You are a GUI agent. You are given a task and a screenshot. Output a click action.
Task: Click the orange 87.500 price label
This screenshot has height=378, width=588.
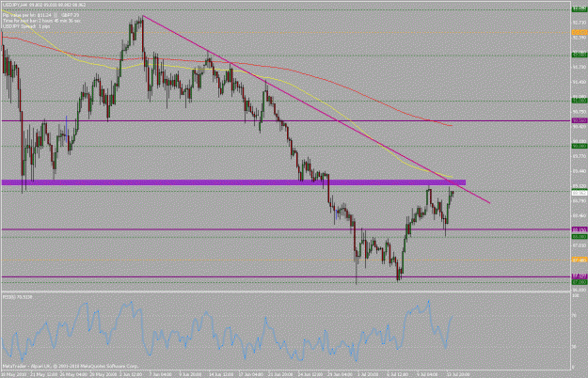(580, 260)
